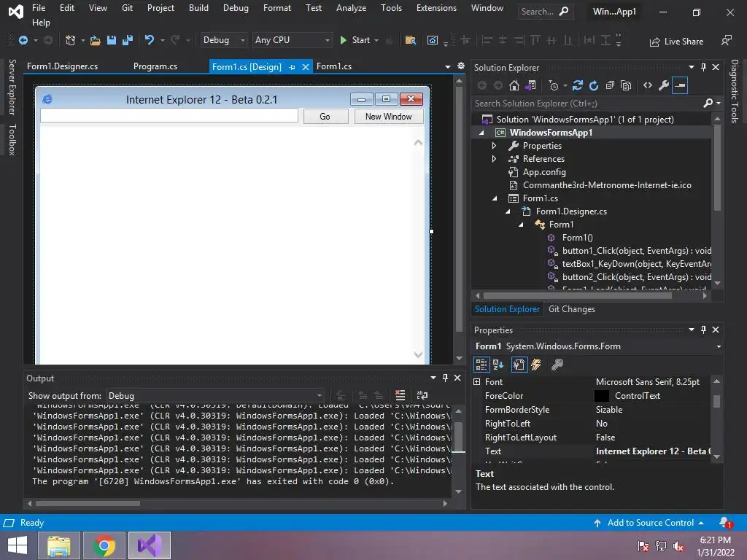Image resolution: width=747 pixels, height=560 pixels.
Task: Open the Form1 object selector dropdown in Properties
Action: coord(719,346)
